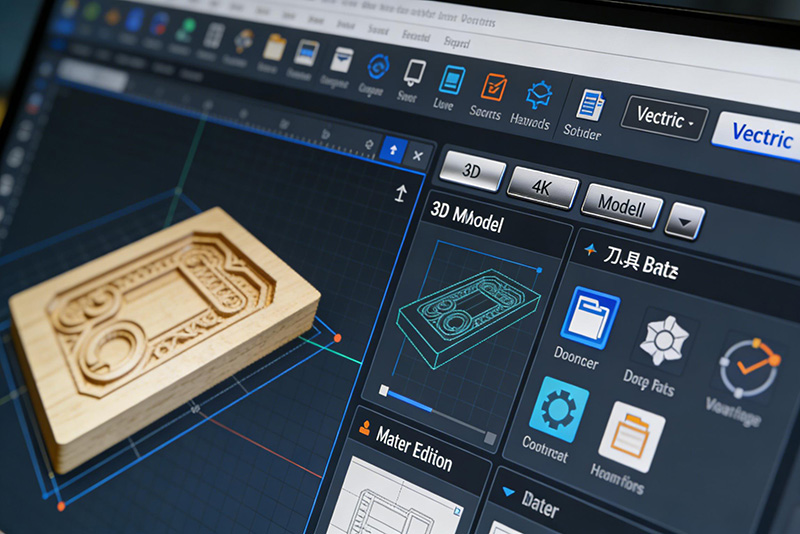800x534 pixels.
Task: Select the cyan wireframe 3D model preview
Action: pyautogui.click(x=468, y=317)
